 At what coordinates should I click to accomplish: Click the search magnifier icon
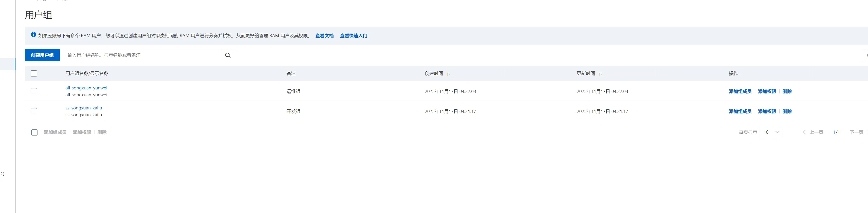click(228, 55)
